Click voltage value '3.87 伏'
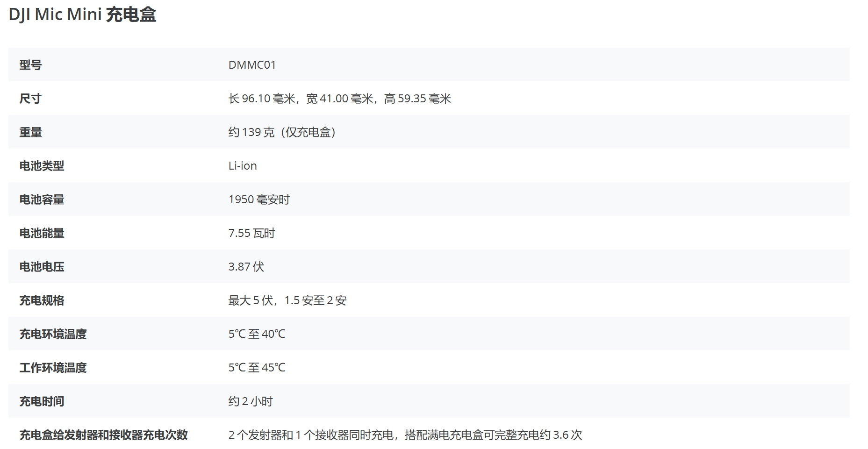868x449 pixels. pyautogui.click(x=246, y=267)
